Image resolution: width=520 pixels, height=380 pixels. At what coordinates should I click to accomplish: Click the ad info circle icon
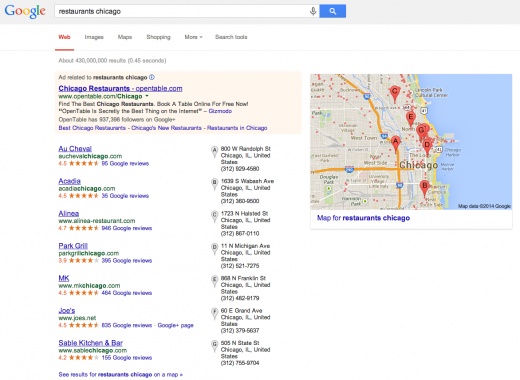(x=152, y=77)
